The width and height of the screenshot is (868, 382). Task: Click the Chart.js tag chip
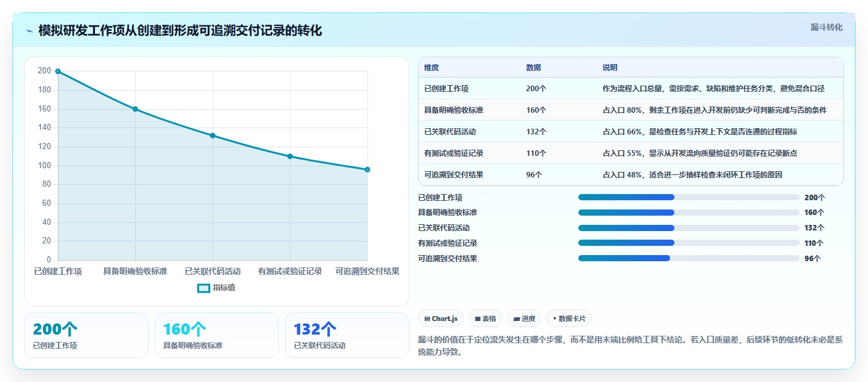tap(441, 319)
